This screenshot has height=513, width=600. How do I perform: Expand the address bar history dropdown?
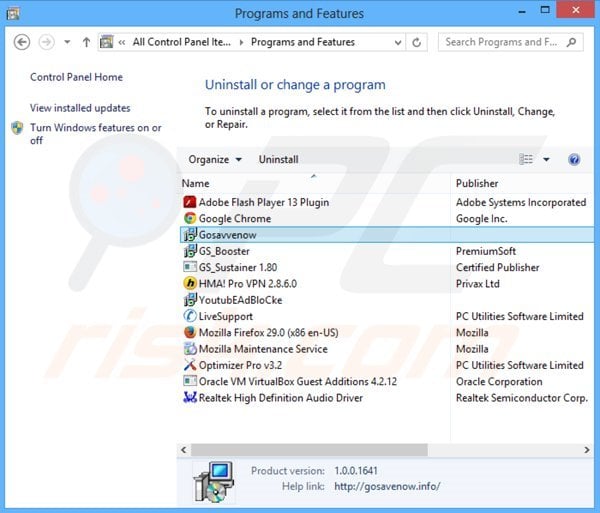coord(398,42)
